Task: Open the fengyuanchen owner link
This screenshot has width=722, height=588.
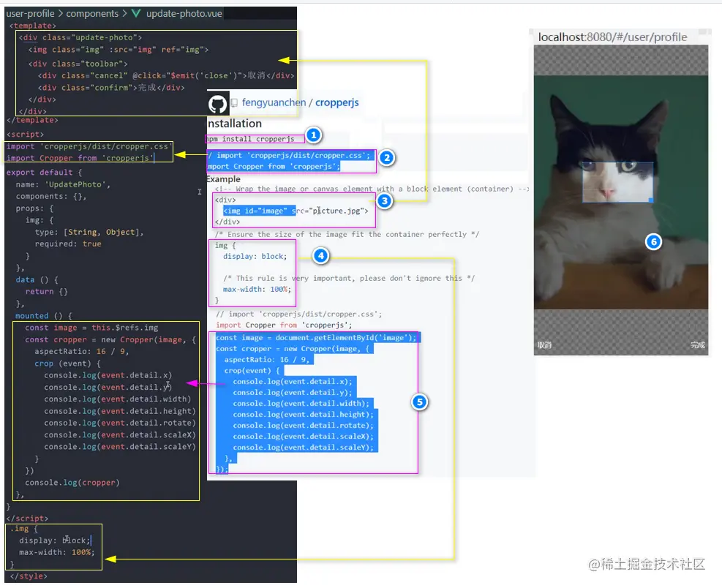Action: 274,102
